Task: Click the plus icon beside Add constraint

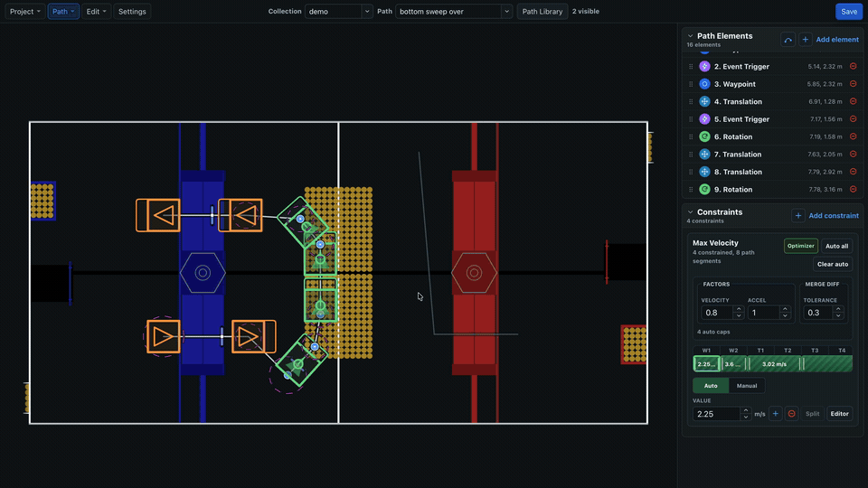Action: [x=798, y=216]
